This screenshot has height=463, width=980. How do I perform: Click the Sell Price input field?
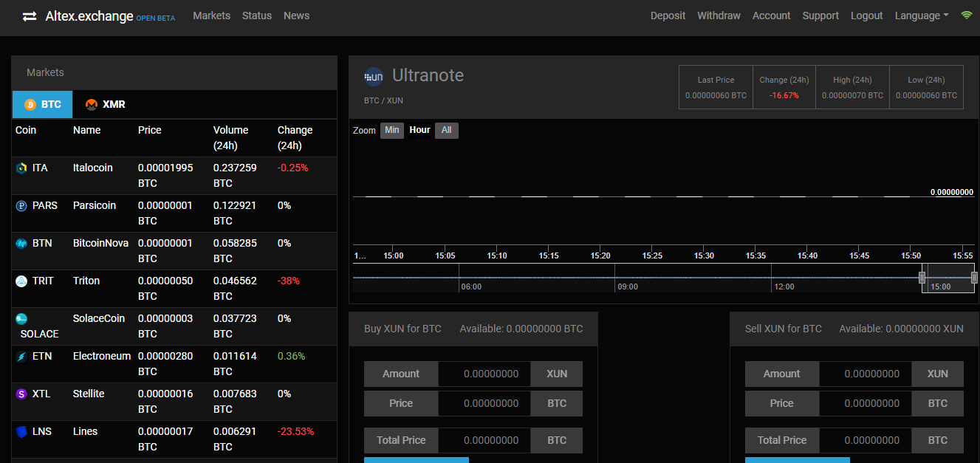tap(866, 404)
